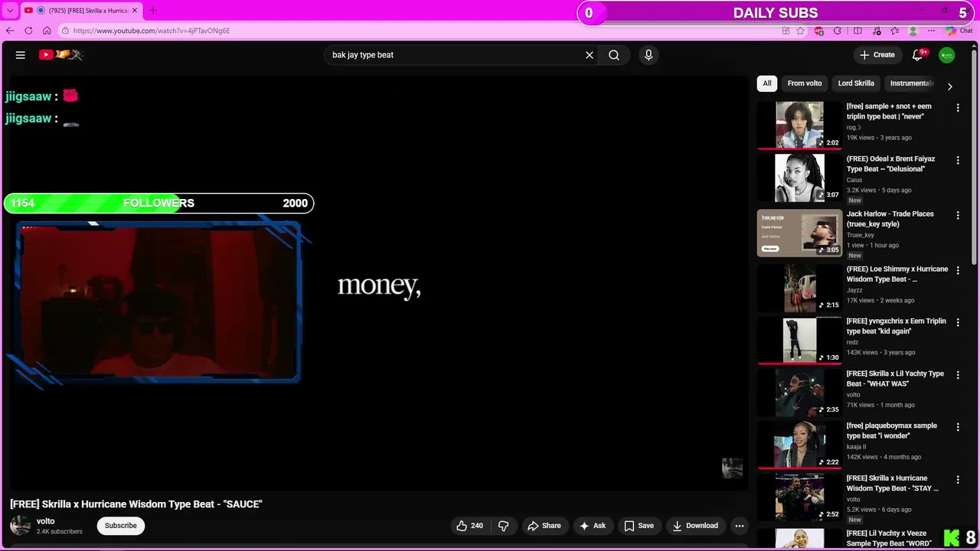Open a new browser tab
Screen dimensions: 980x551
152,11
